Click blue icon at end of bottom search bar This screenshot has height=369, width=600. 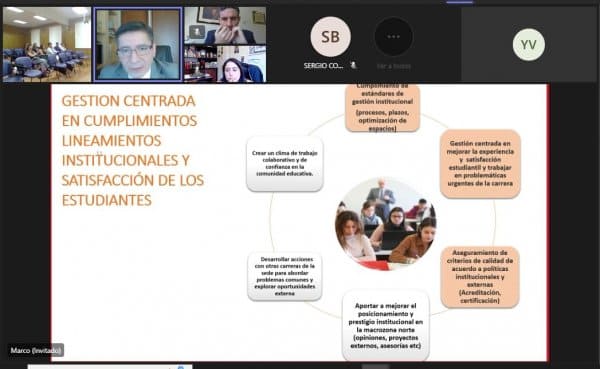(181, 367)
